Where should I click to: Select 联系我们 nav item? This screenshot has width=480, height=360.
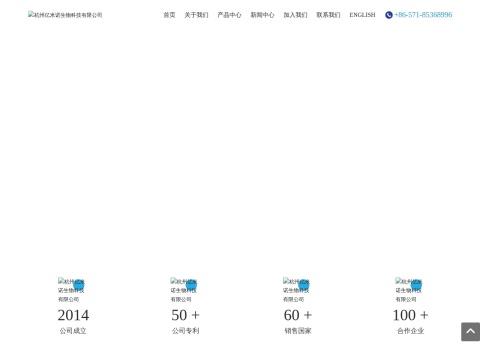click(328, 15)
